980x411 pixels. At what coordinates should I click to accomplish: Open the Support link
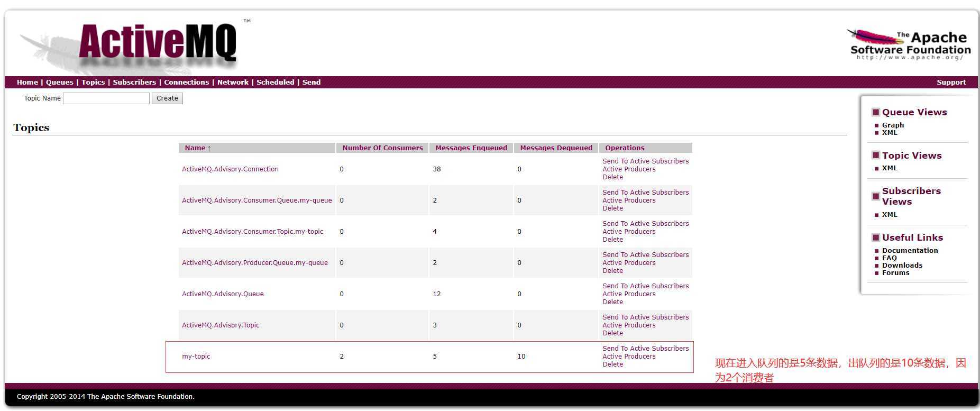951,82
